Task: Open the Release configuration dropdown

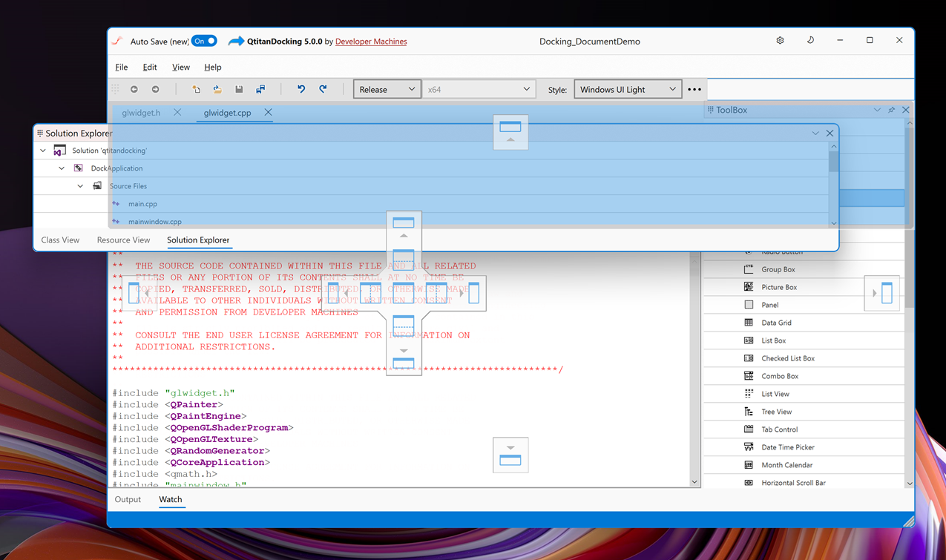Action: [387, 89]
